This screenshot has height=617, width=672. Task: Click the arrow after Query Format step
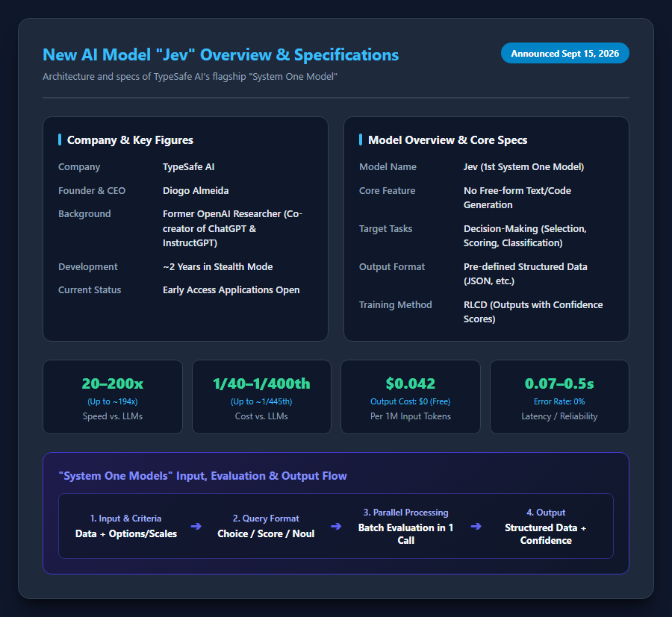click(336, 526)
